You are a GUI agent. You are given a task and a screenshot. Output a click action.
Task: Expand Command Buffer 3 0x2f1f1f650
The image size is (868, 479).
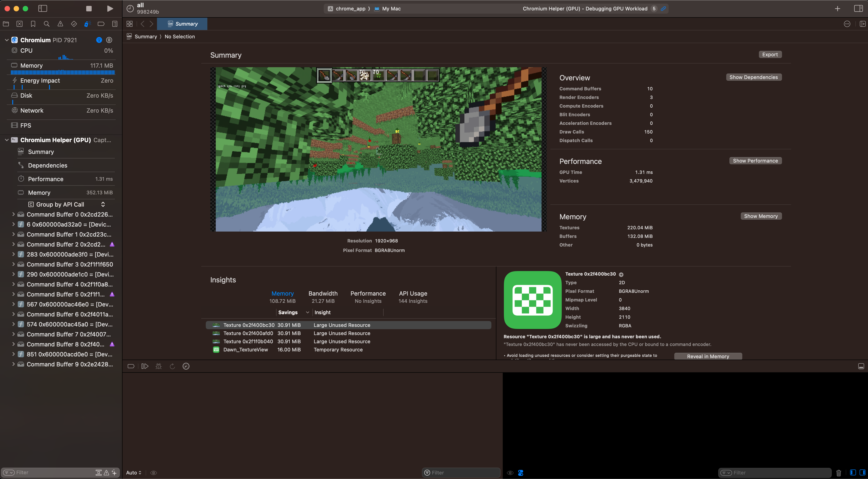click(x=13, y=264)
